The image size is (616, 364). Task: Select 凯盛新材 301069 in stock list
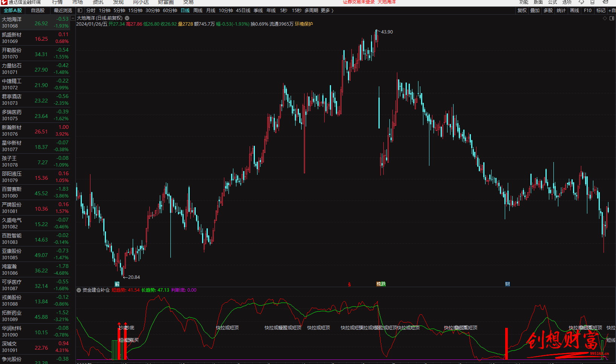coord(35,38)
